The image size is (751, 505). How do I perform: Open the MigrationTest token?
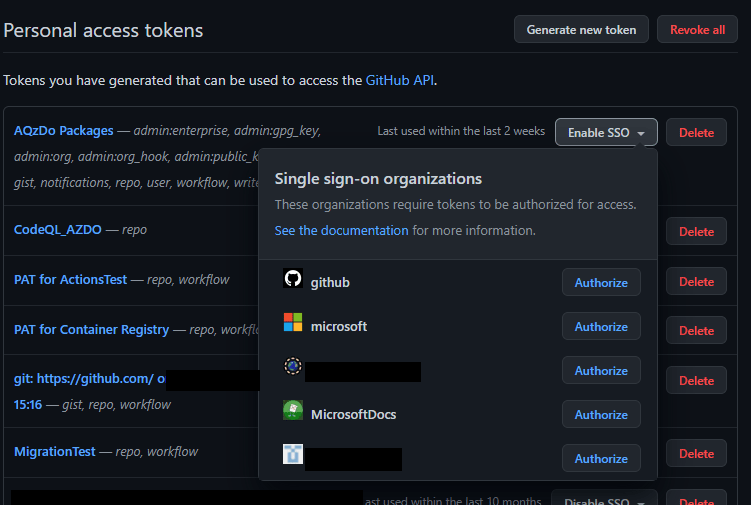tap(55, 451)
